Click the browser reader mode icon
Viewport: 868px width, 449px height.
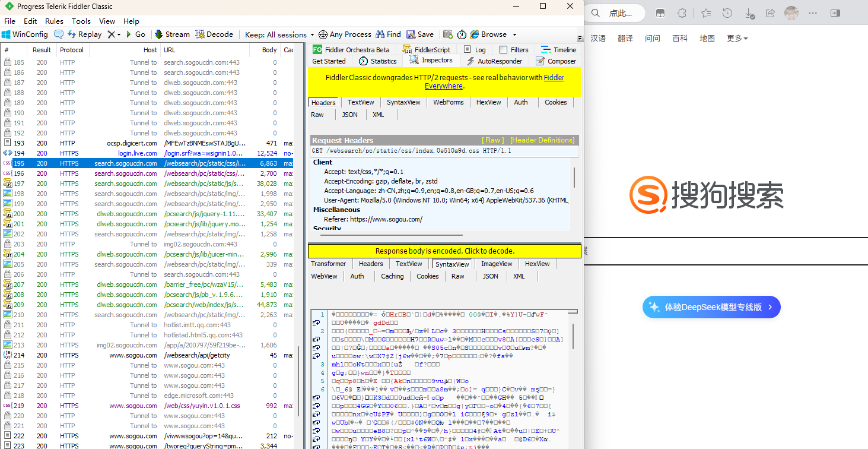click(x=660, y=13)
